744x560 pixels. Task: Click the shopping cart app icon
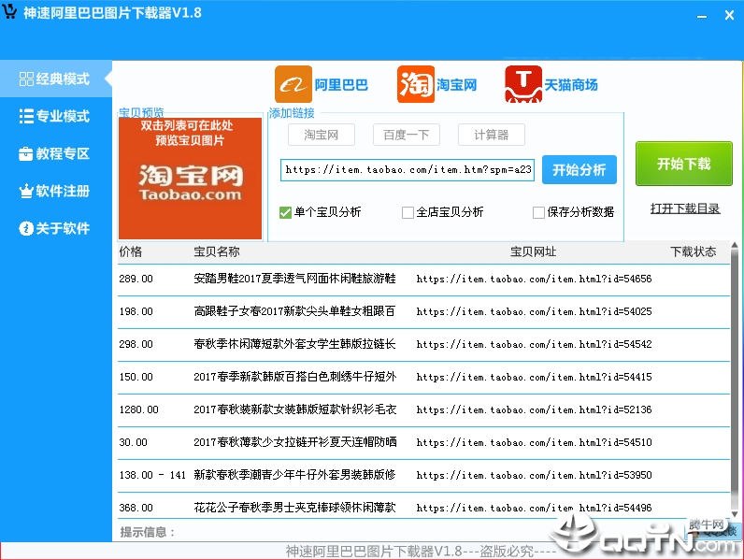point(9,11)
